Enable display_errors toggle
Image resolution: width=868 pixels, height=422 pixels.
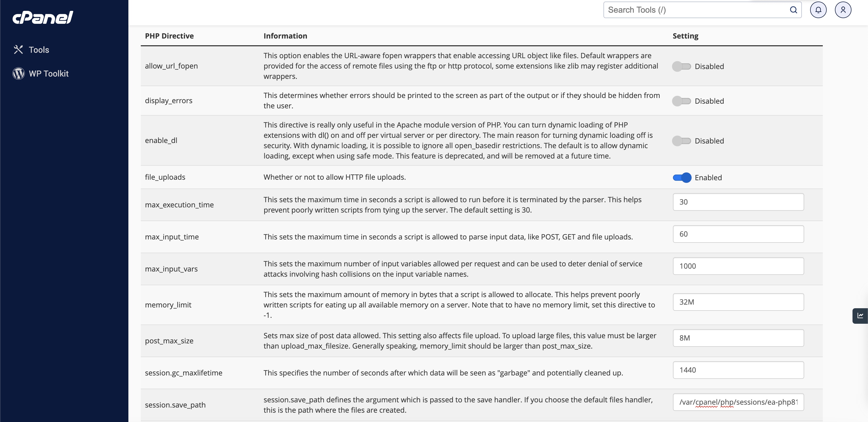point(681,100)
